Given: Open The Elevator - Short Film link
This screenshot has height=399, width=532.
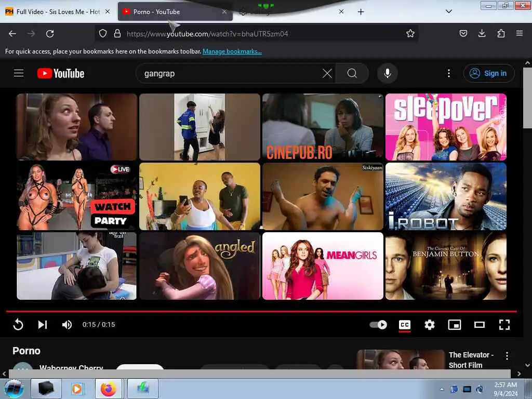Looking at the screenshot, I should pyautogui.click(x=471, y=360).
